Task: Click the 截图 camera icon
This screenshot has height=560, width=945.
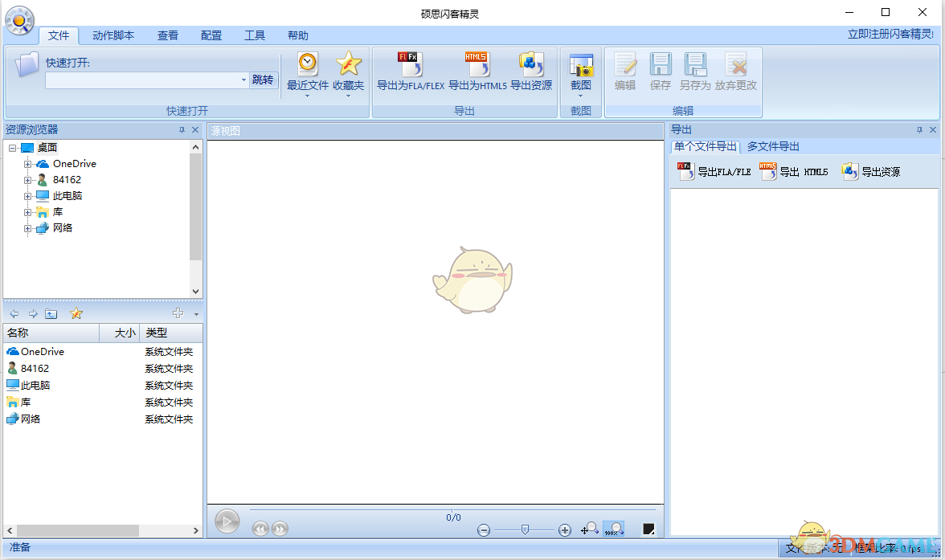Action: click(x=580, y=66)
